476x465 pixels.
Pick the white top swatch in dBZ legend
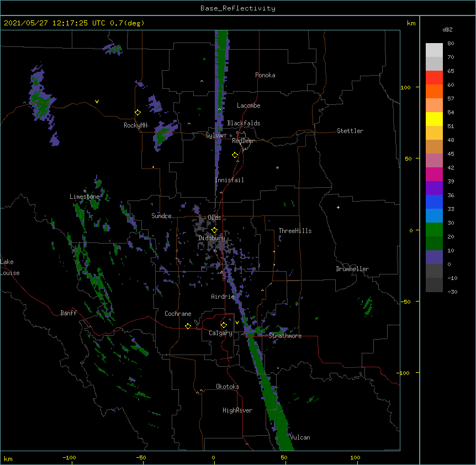tap(434, 50)
